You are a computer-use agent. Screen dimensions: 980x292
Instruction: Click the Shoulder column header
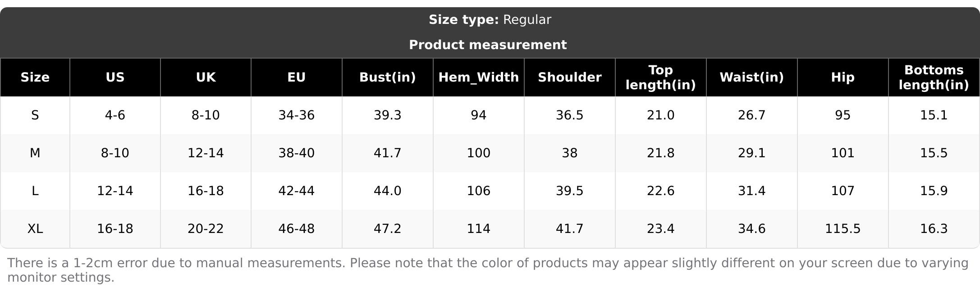point(570,78)
